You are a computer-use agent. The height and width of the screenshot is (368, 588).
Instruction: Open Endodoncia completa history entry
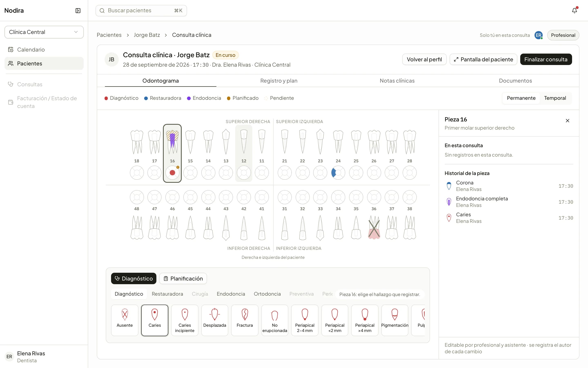pos(509,202)
